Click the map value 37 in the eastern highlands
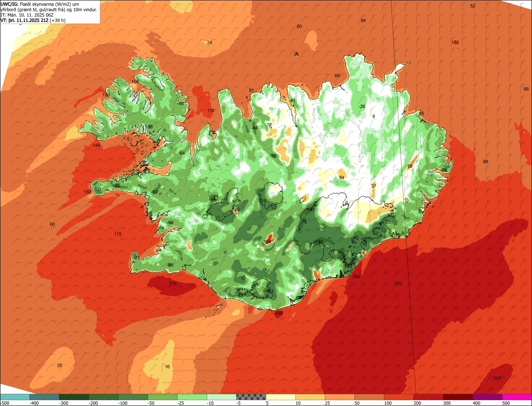This screenshot has width=532, height=406. (374, 186)
